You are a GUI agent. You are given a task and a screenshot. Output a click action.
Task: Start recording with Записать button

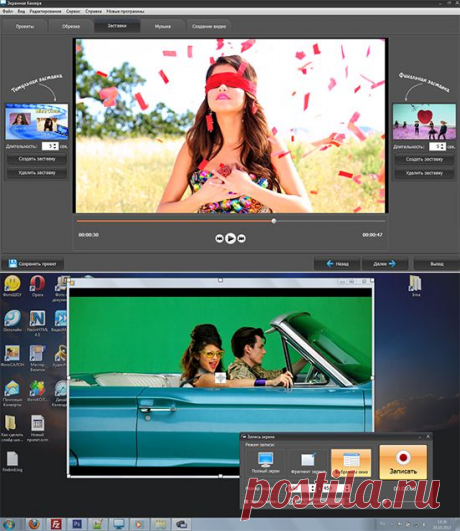(403, 462)
